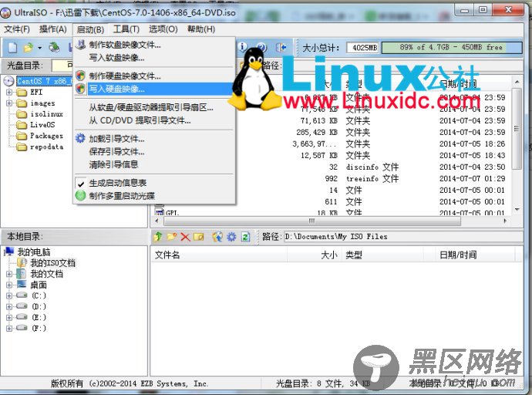Screen dimensions: 532x395
Task: Select the LiveOS folder in tree
Action: point(42,125)
